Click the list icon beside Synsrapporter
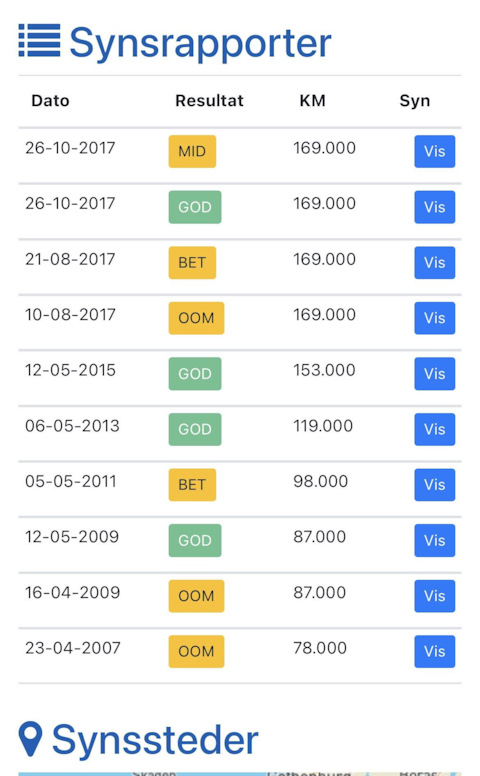 pyautogui.click(x=40, y=40)
